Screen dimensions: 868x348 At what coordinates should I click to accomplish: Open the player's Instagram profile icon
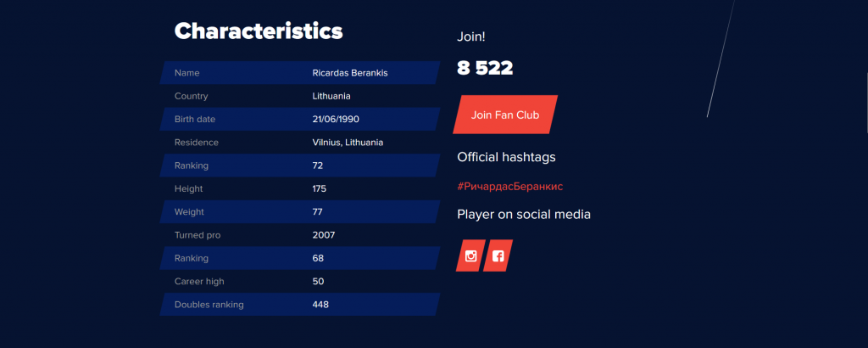click(471, 256)
